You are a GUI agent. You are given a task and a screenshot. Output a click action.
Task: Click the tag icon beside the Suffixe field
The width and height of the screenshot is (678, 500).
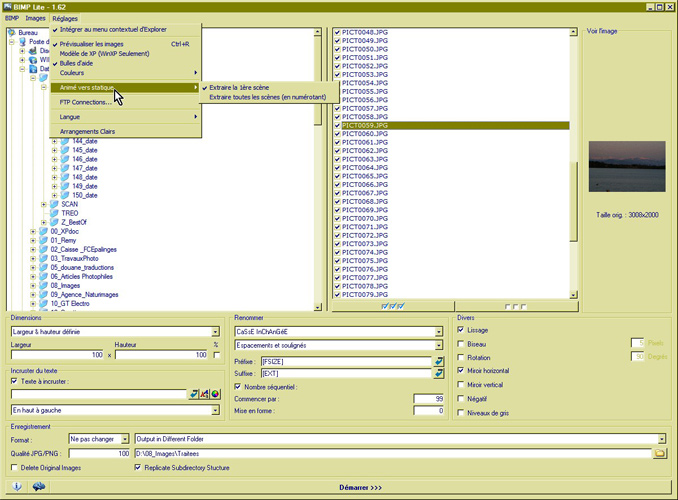438,373
